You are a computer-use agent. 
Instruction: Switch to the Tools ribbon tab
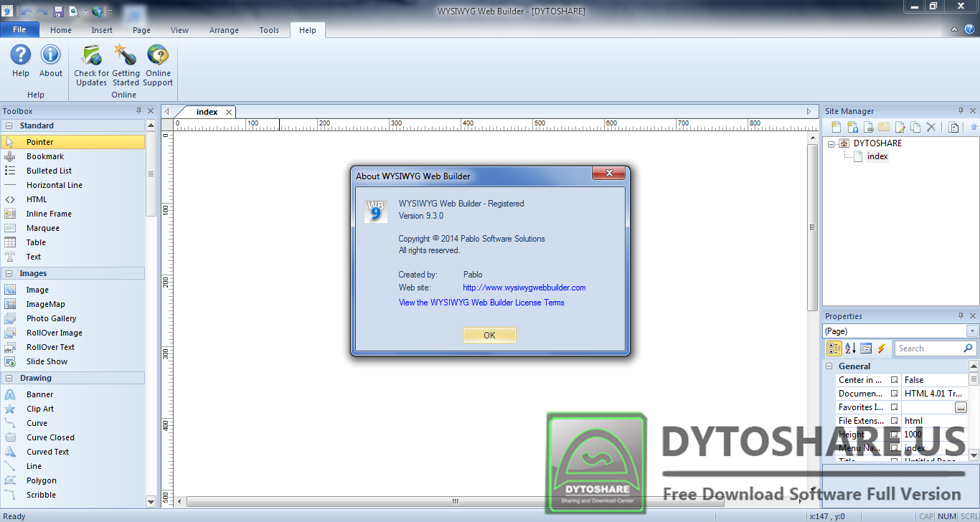(x=269, y=30)
